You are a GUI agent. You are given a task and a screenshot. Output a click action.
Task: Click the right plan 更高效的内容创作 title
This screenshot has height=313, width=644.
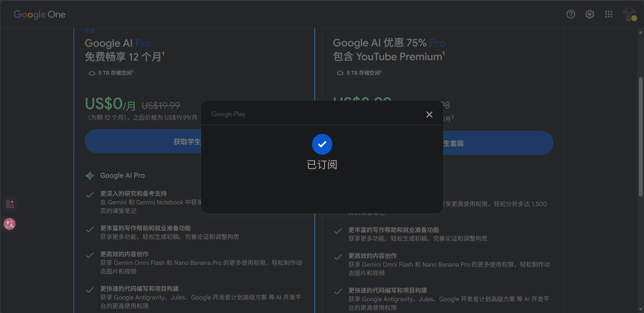[373, 256]
